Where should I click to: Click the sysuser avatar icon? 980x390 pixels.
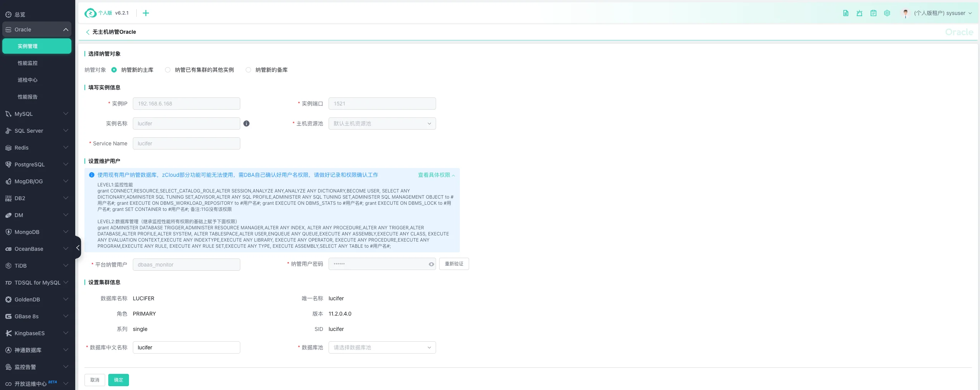point(905,13)
